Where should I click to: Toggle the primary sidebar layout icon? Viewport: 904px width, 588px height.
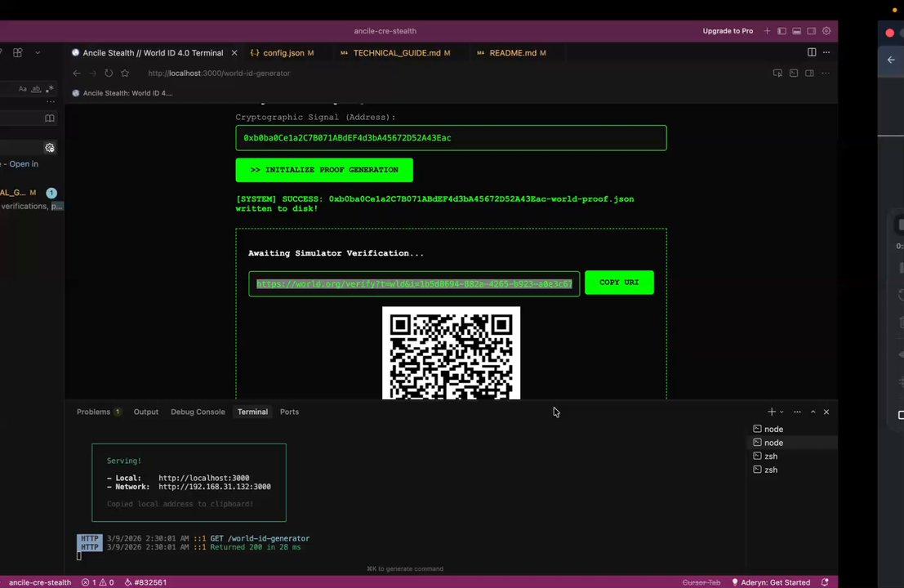point(782,31)
